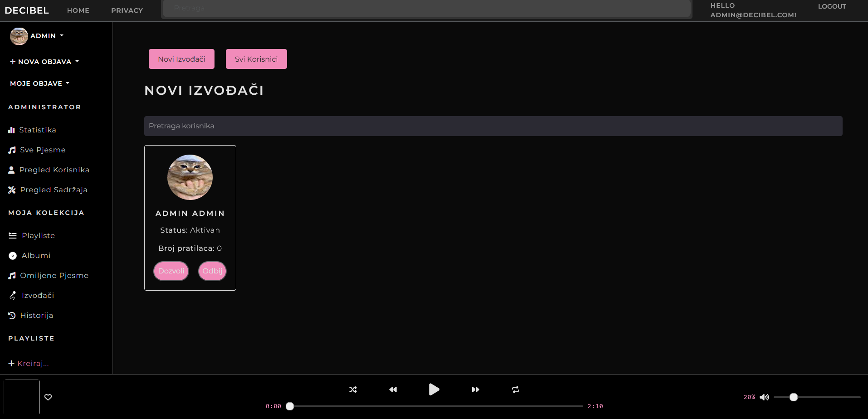Click the plus icon next to Kreiraj
The image size is (868, 419).
(11, 363)
